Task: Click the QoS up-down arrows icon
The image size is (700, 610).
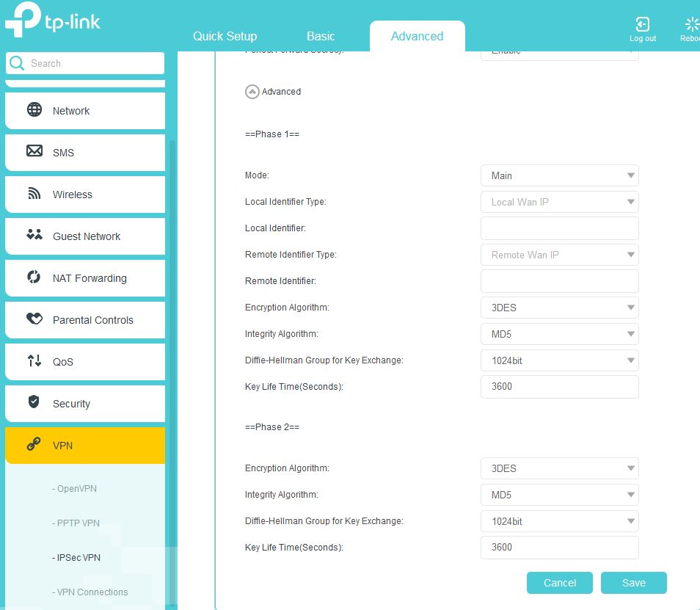Action: 34,360
